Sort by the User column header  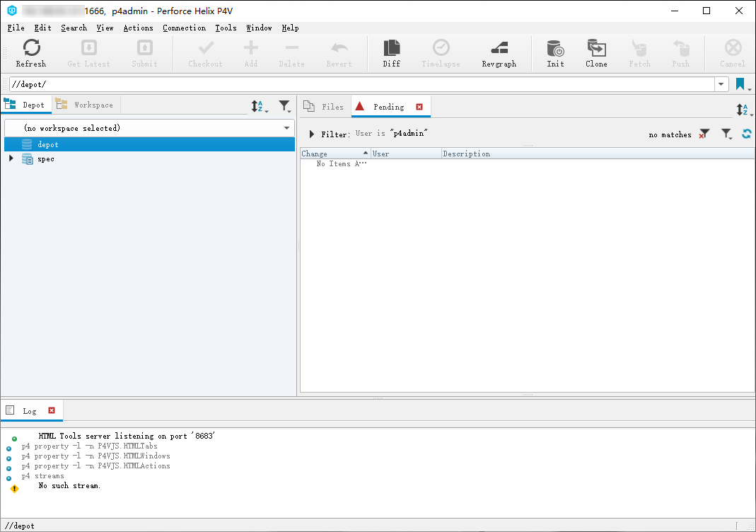tap(406, 154)
